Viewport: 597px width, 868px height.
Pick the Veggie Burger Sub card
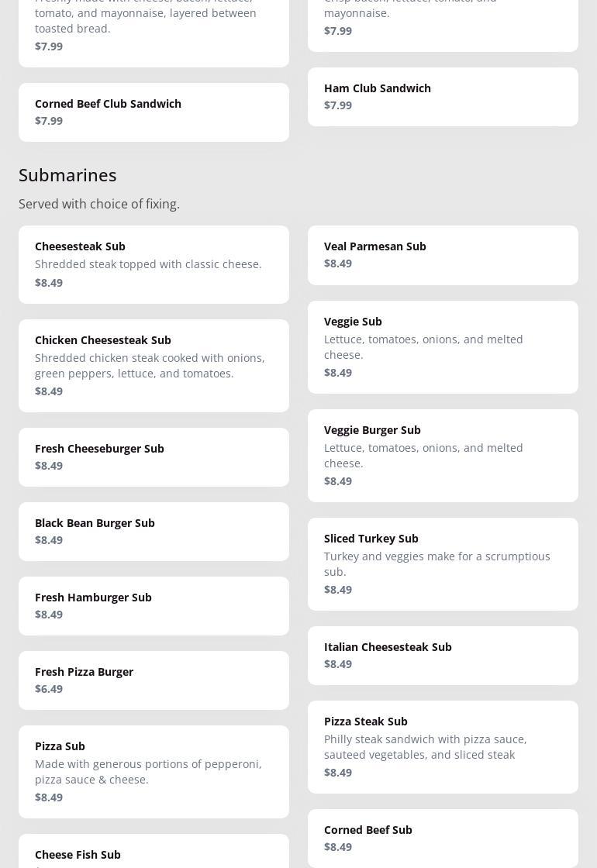tap(443, 455)
